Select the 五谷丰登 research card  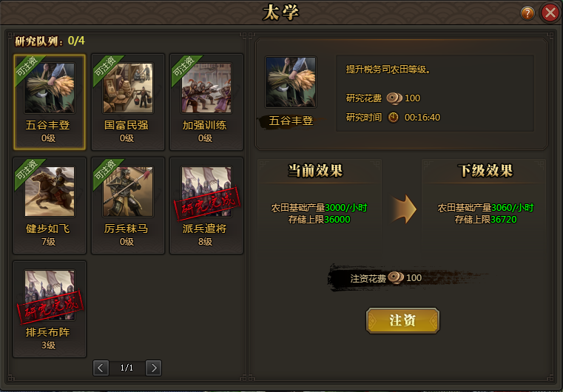(x=50, y=102)
